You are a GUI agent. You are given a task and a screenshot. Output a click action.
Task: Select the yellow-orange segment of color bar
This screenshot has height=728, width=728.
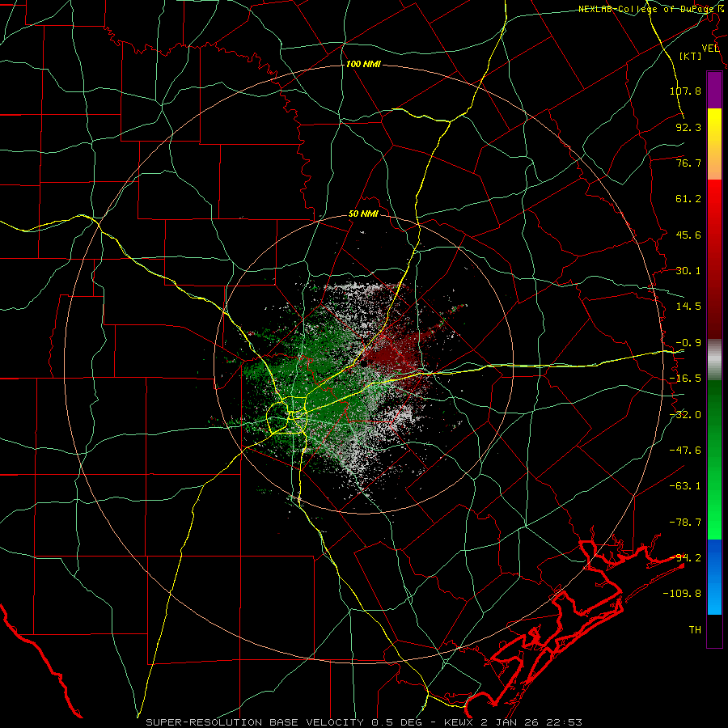[x=714, y=145]
